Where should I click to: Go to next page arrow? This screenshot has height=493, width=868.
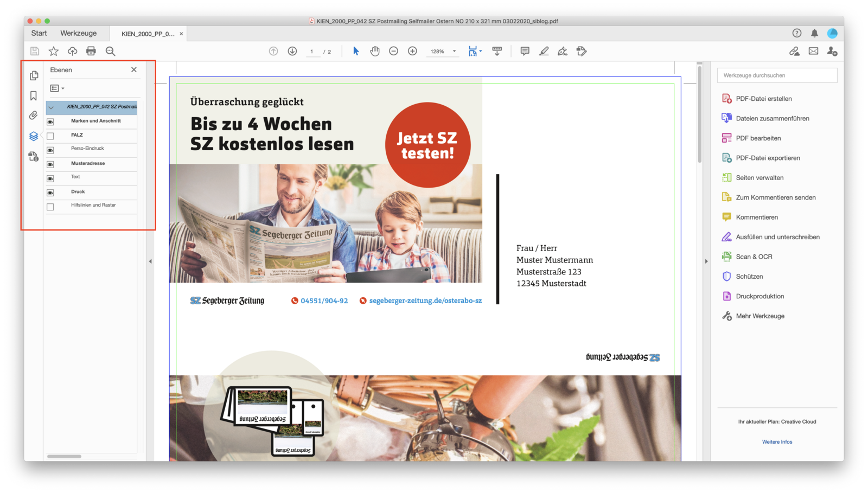pyautogui.click(x=292, y=51)
